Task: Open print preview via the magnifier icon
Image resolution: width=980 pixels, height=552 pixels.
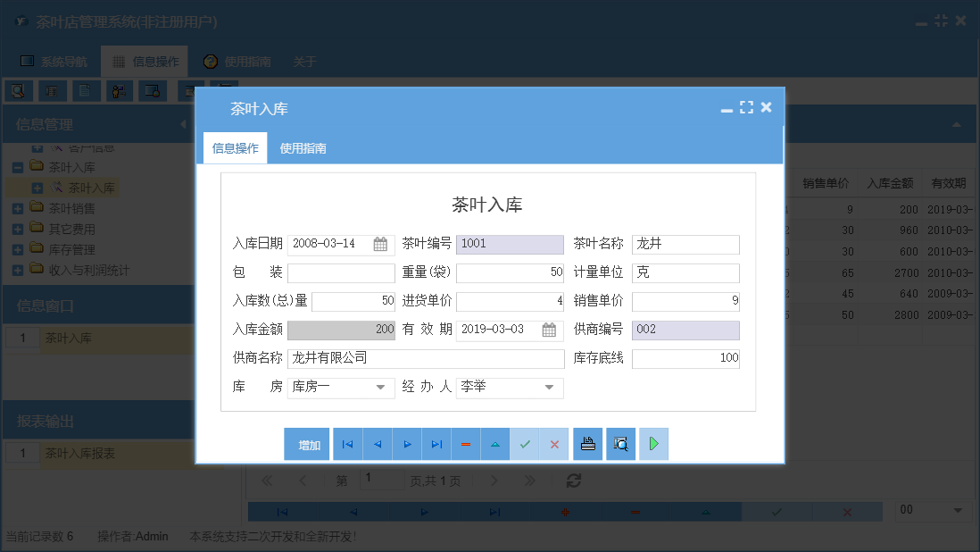Action: tap(620, 444)
